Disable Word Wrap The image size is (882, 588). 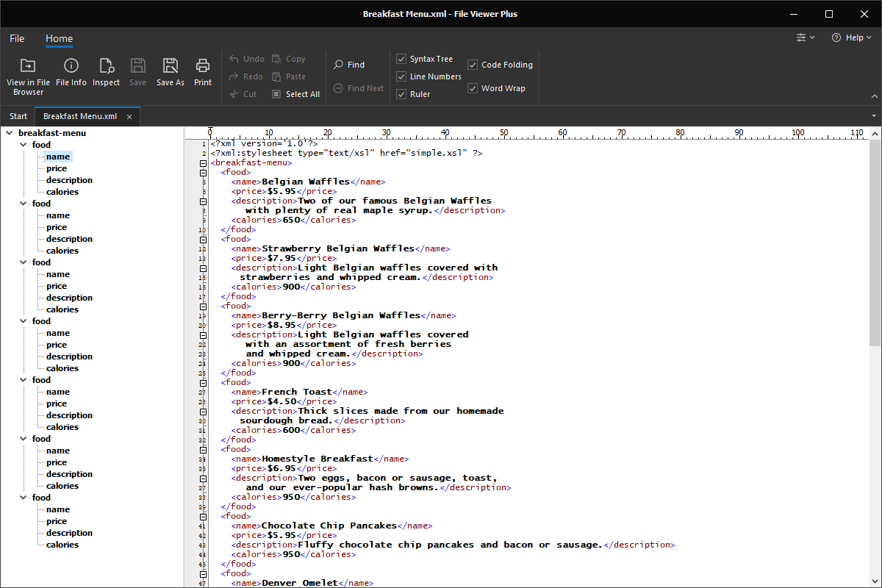pos(472,88)
